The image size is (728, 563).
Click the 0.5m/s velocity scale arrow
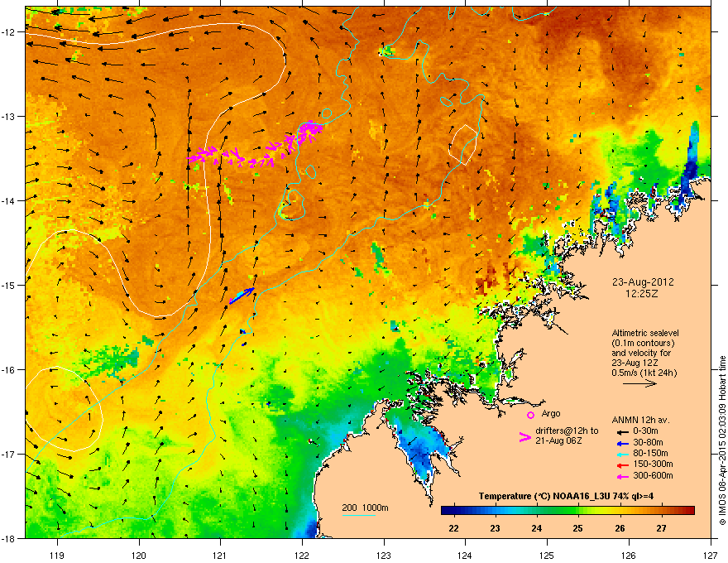click(x=639, y=383)
